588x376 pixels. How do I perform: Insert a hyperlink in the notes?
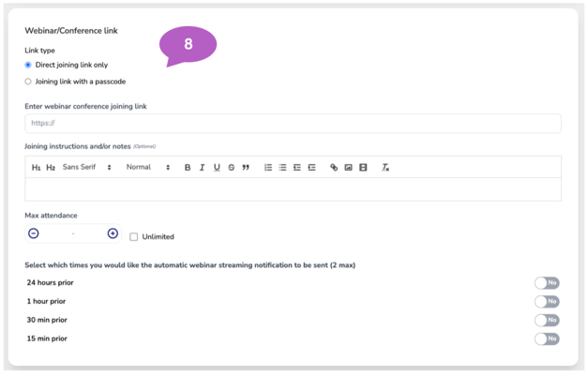(x=334, y=167)
